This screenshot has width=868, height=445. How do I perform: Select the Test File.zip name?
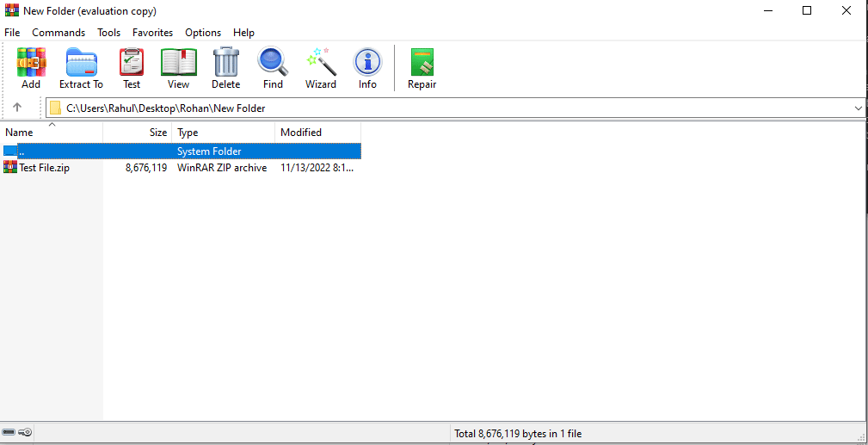point(45,168)
